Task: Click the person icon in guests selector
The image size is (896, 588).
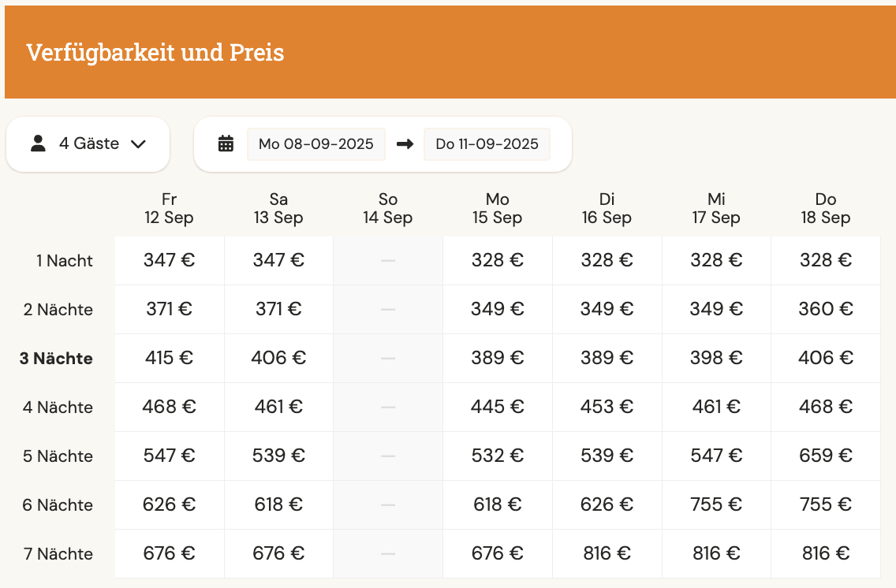Action: [39, 143]
